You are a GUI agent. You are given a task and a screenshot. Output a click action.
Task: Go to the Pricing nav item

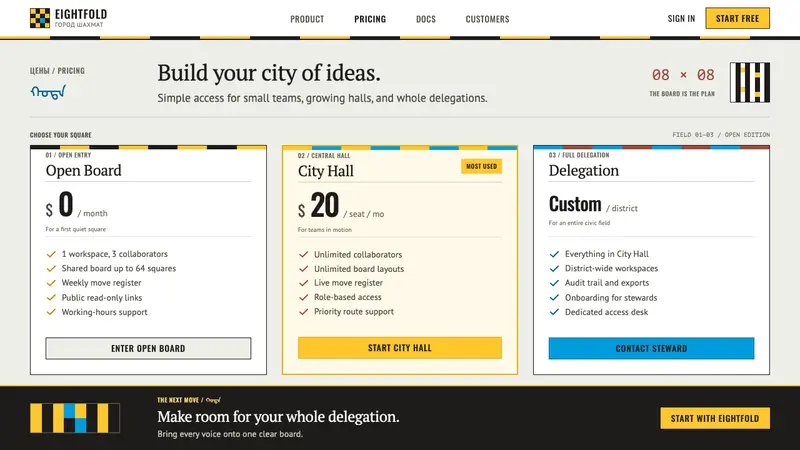point(370,19)
